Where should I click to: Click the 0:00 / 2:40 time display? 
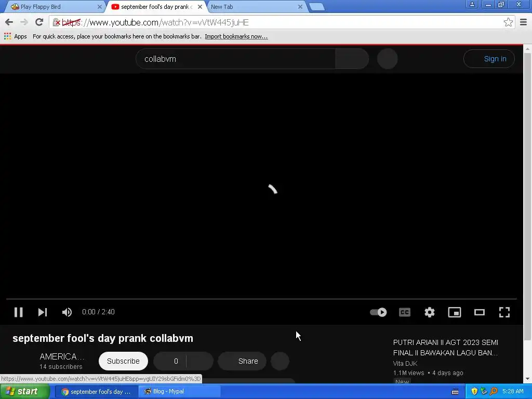(98, 312)
